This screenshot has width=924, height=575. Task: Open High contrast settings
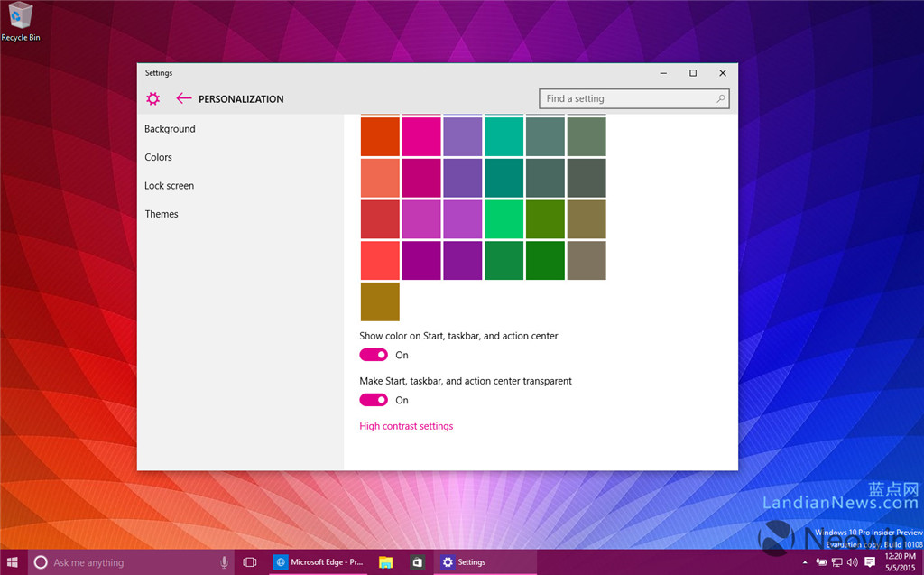point(406,425)
